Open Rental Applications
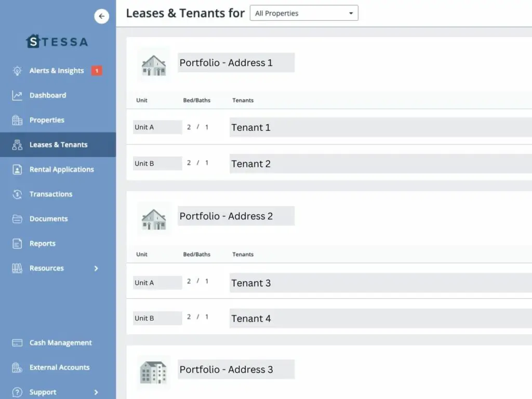 click(62, 169)
